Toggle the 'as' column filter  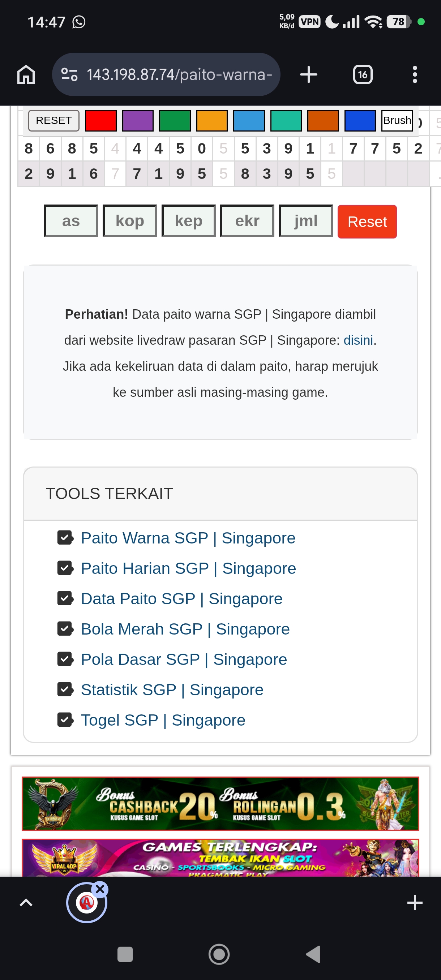pyautogui.click(x=71, y=221)
